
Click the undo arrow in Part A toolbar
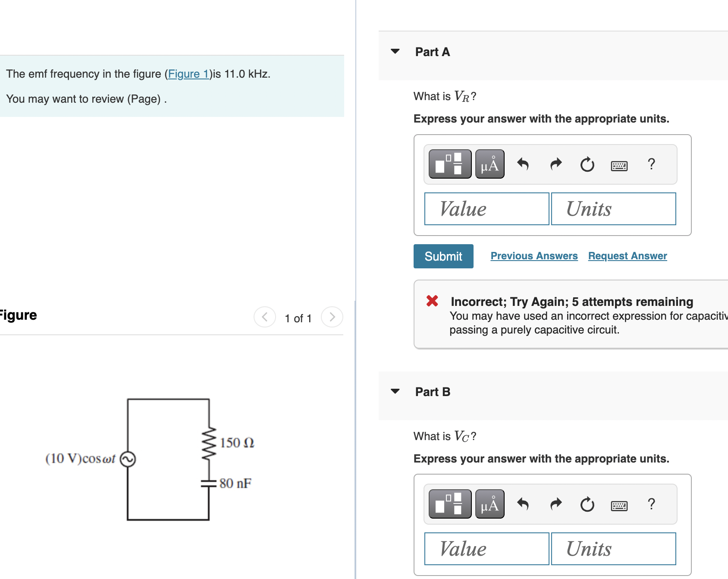[x=523, y=164]
